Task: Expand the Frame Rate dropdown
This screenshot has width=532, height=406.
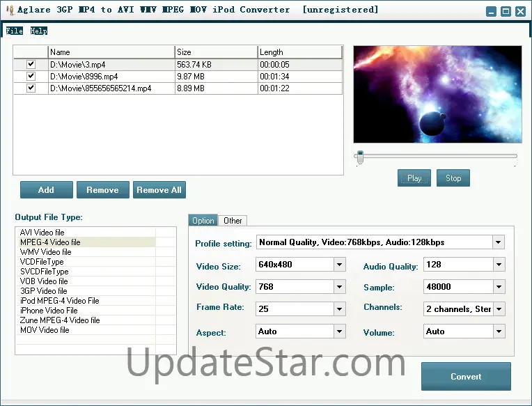Action: point(339,309)
